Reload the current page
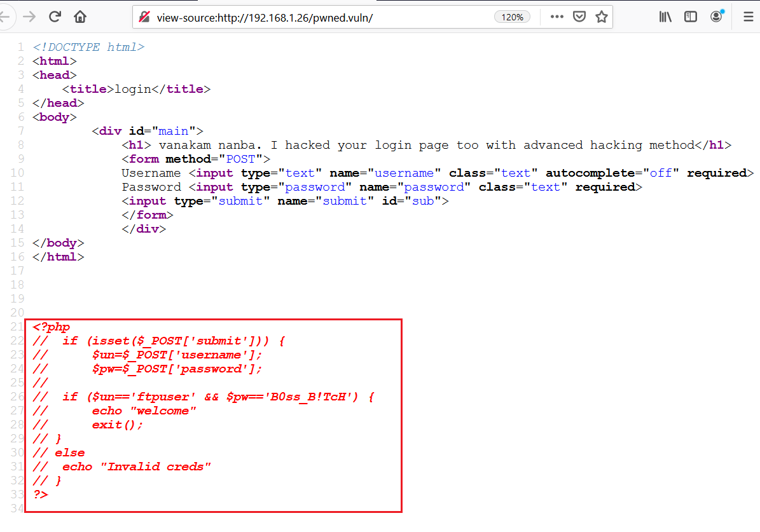The image size is (760, 532). (x=55, y=17)
